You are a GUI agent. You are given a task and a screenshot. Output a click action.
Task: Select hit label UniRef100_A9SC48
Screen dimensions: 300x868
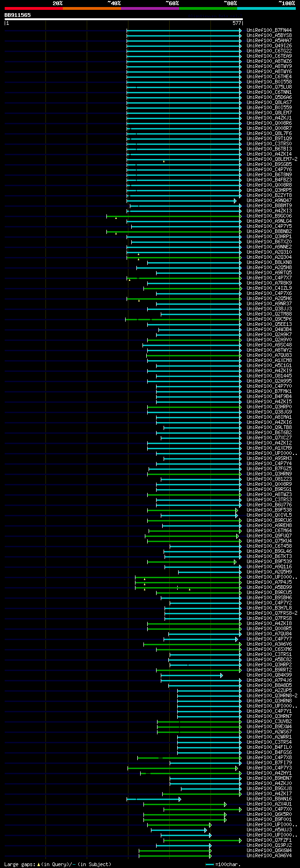pyautogui.click(x=269, y=345)
